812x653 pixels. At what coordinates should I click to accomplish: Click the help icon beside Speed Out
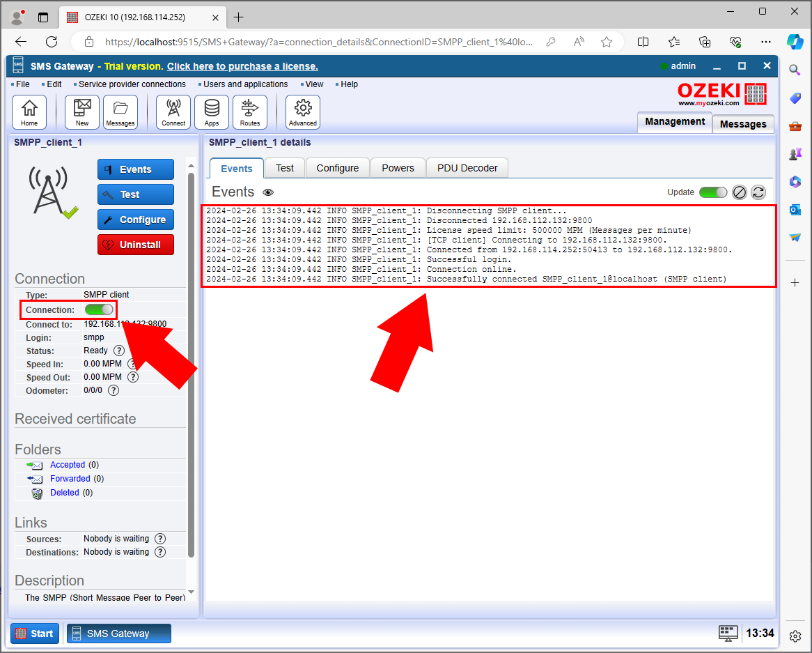133,377
